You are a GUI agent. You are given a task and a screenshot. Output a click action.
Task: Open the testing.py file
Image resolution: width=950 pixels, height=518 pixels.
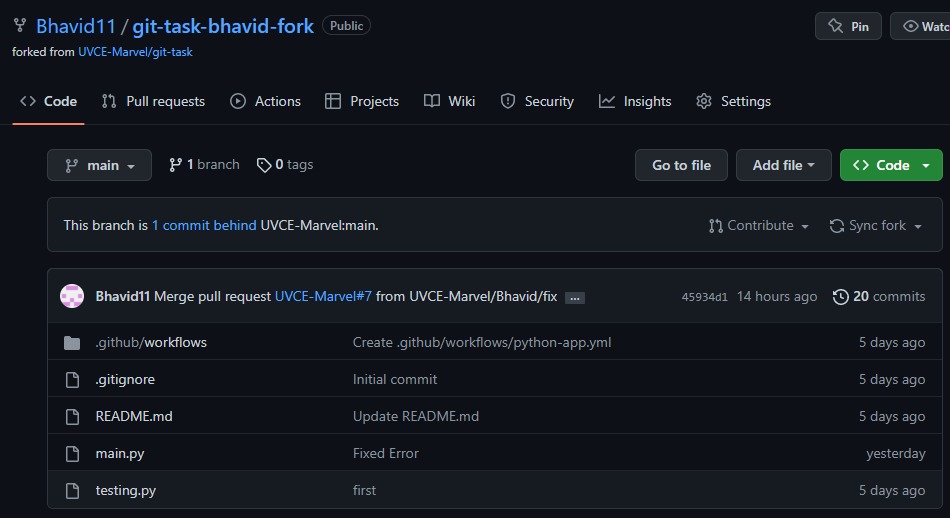pyautogui.click(x=125, y=490)
